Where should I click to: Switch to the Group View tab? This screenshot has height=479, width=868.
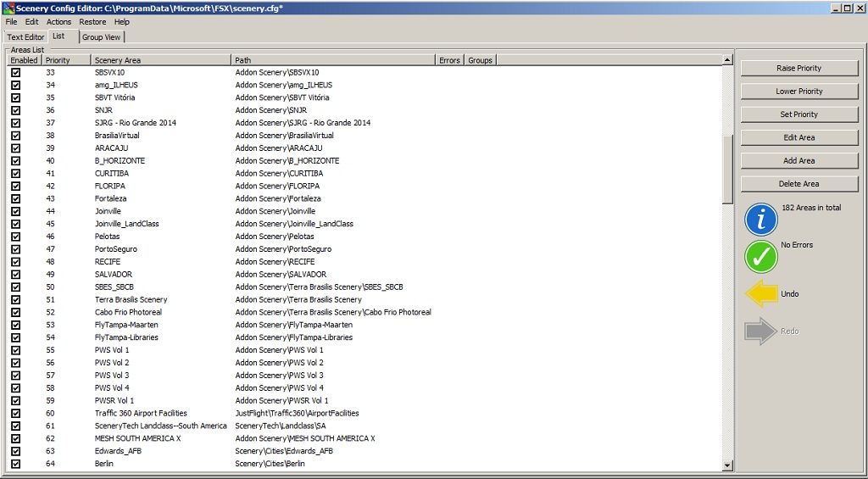click(x=102, y=37)
